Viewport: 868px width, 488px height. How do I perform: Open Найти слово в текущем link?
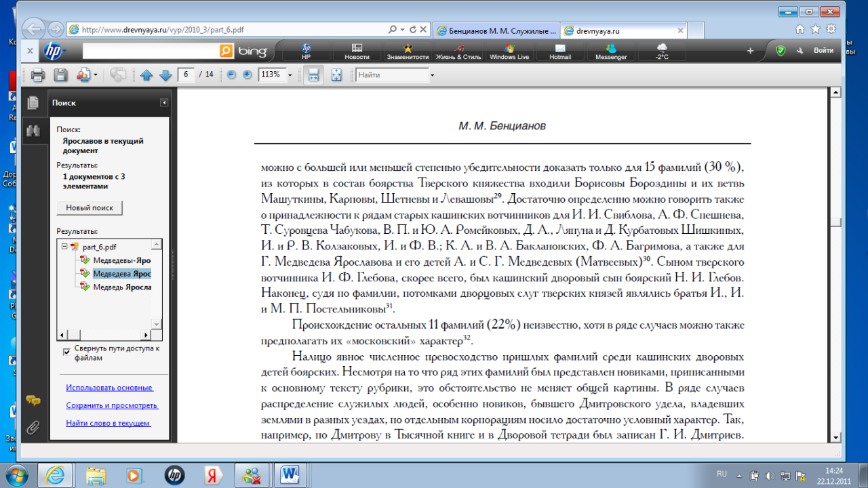(x=108, y=423)
